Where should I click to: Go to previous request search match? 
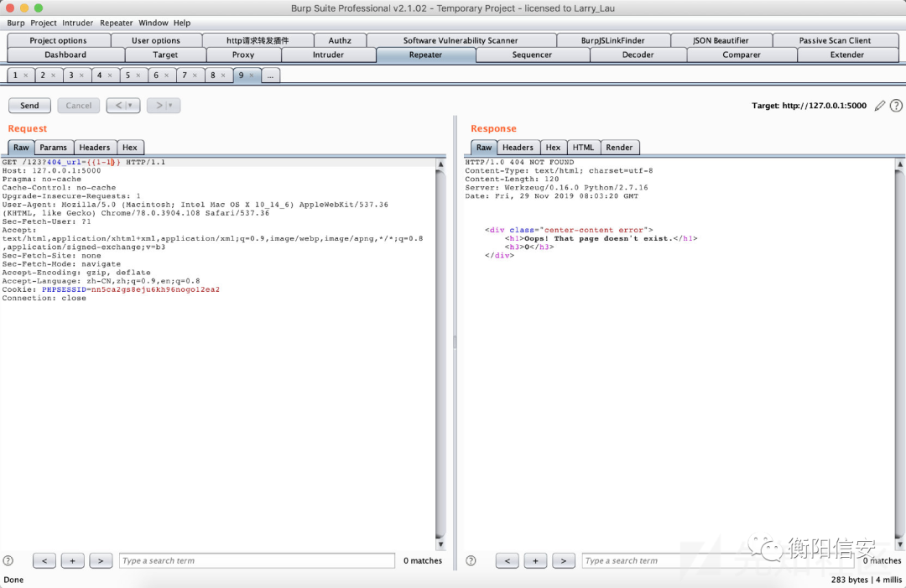click(44, 560)
